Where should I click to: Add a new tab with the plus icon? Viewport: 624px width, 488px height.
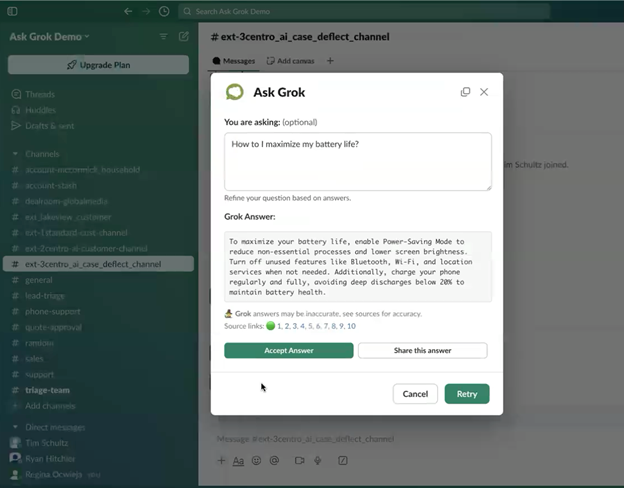point(330,61)
